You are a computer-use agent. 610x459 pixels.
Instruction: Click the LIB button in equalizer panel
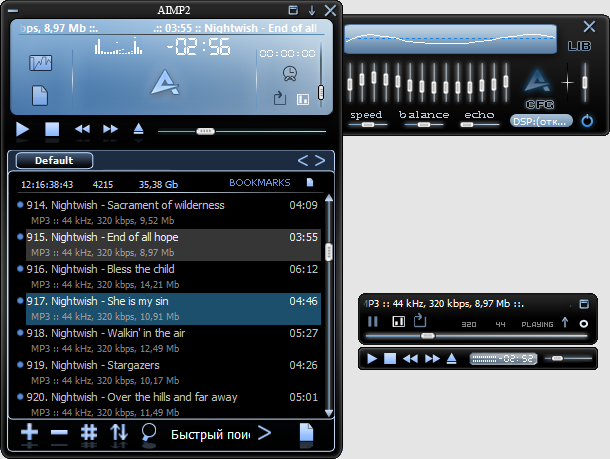(579, 46)
